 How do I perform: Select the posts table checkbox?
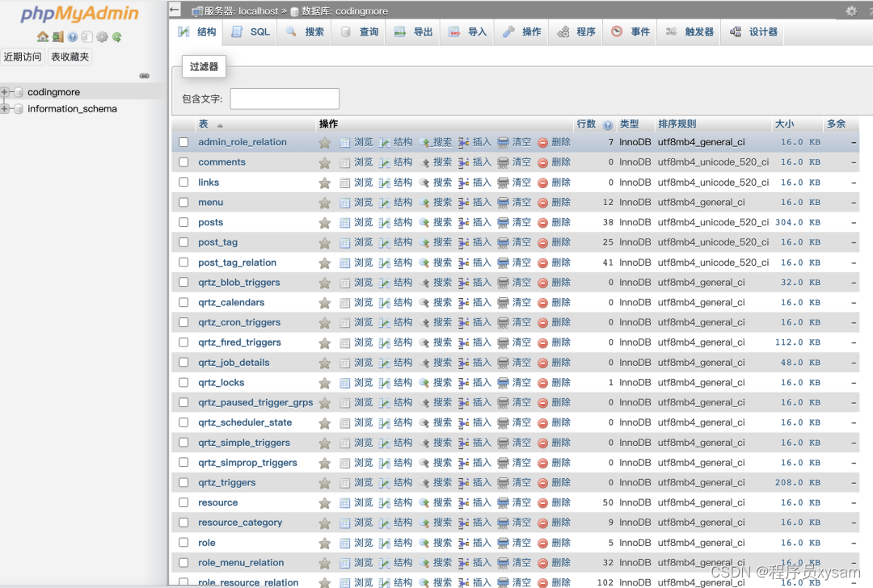tap(183, 222)
